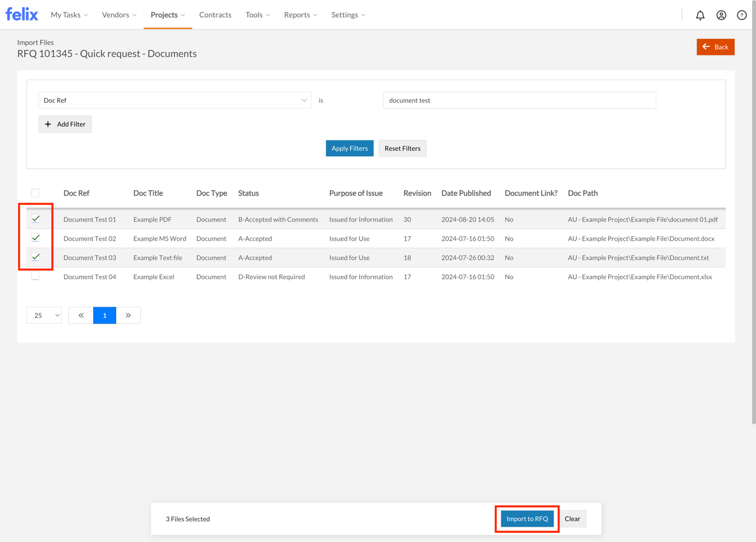Click the 2024-07-26 00:32 date
756x542 pixels.
467,258
